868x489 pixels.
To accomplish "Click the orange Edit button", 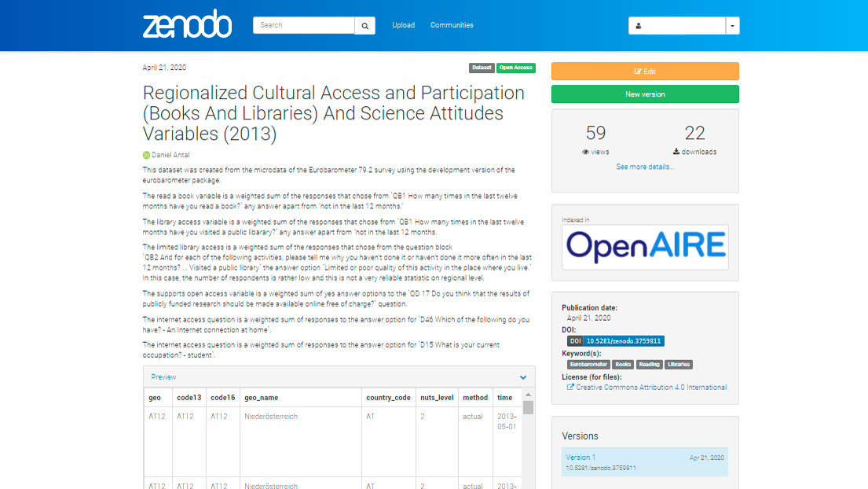I will (x=645, y=72).
